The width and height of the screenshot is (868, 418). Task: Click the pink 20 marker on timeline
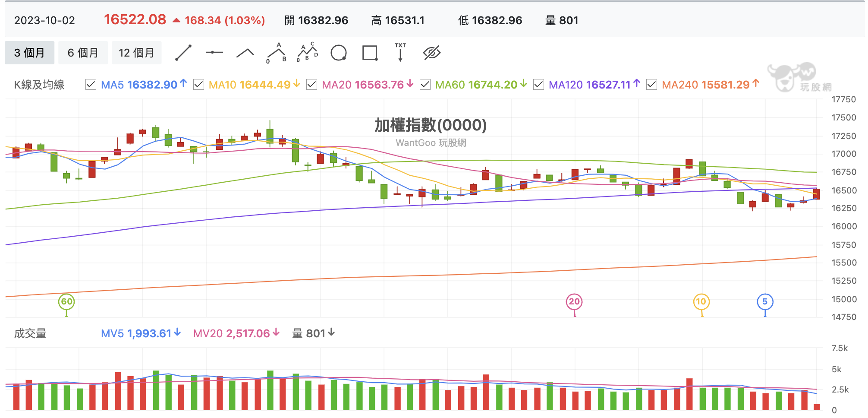[574, 302]
